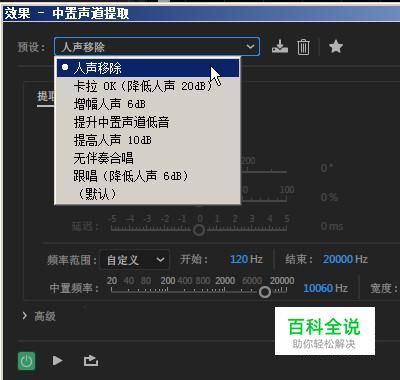The image size is (400, 380).
Task: Save current settings as preset icon
Action: point(280,47)
